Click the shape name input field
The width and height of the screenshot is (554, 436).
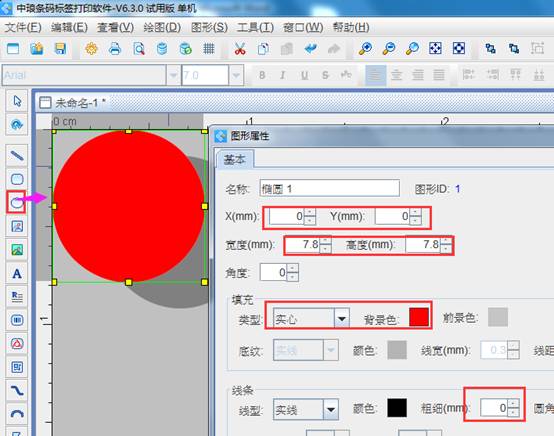click(330, 188)
